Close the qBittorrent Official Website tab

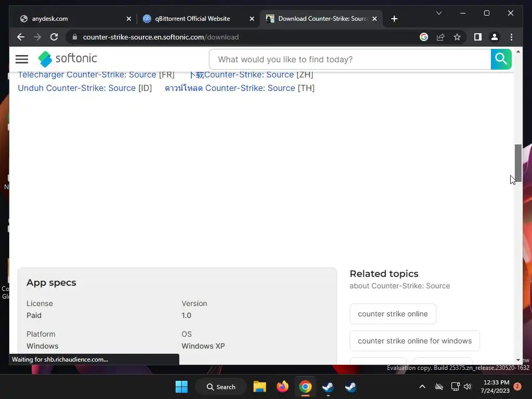(x=252, y=19)
